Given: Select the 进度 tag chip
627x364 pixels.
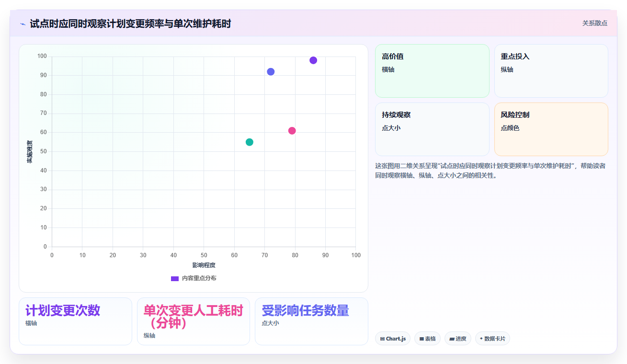Looking at the screenshot, I should pyautogui.click(x=458, y=339).
